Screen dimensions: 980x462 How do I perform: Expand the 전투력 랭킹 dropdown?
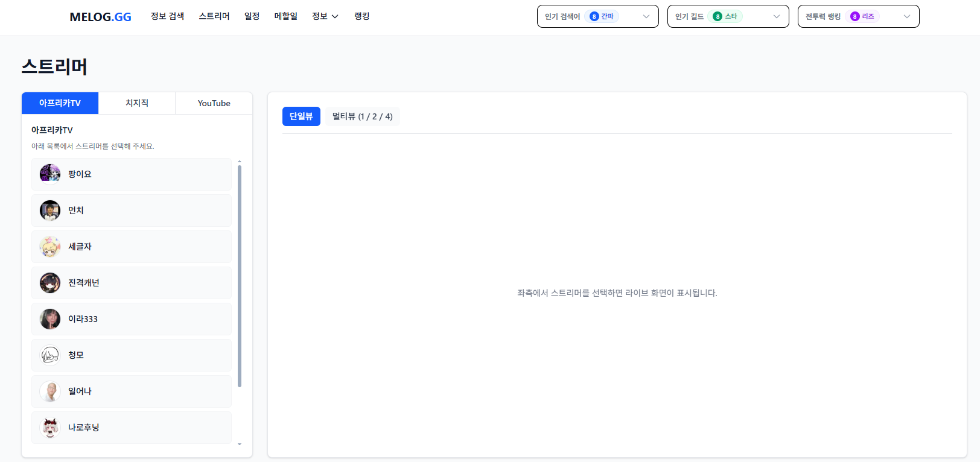pos(858,16)
